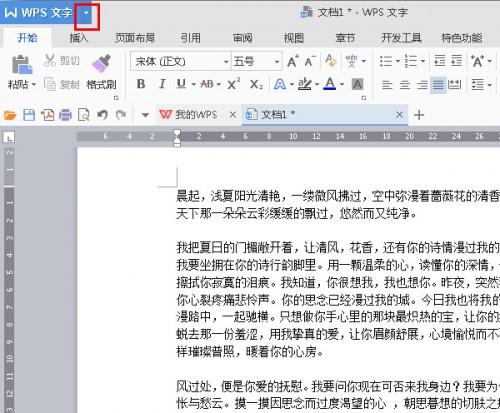Expand the quick access toolbar dropdown
This screenshot has width=500, height=413.
click(145, 115)
